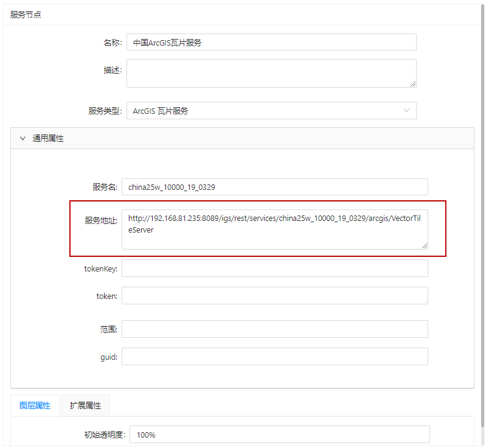
Task: Click the 名称 label
Action: click(x=113, y=43)
